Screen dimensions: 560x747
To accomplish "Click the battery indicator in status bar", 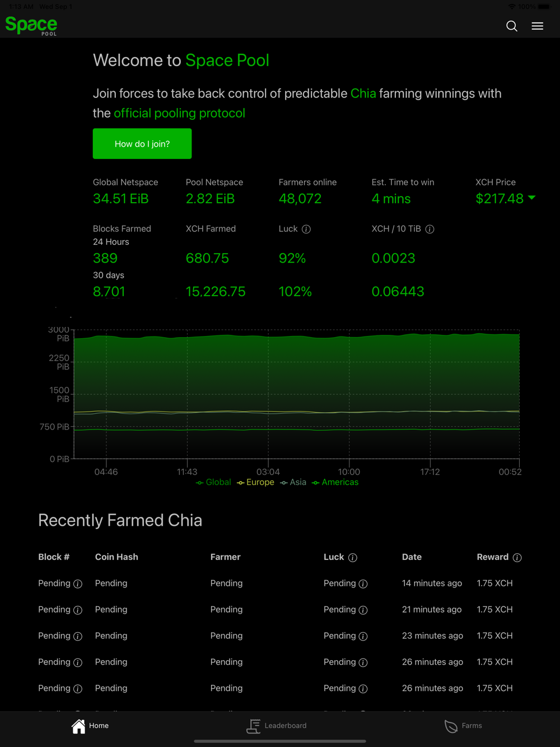I will tap(544, 7).
